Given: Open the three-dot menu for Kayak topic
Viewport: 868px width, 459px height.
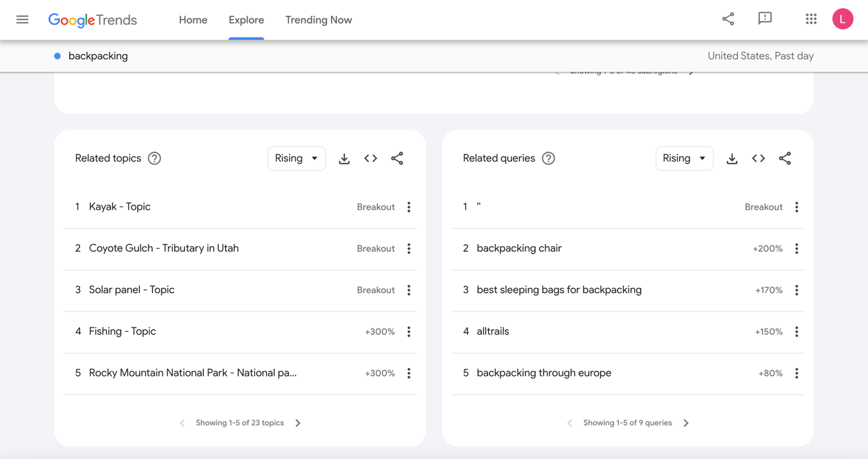Looking at the screenshot, I should [409, 207].
